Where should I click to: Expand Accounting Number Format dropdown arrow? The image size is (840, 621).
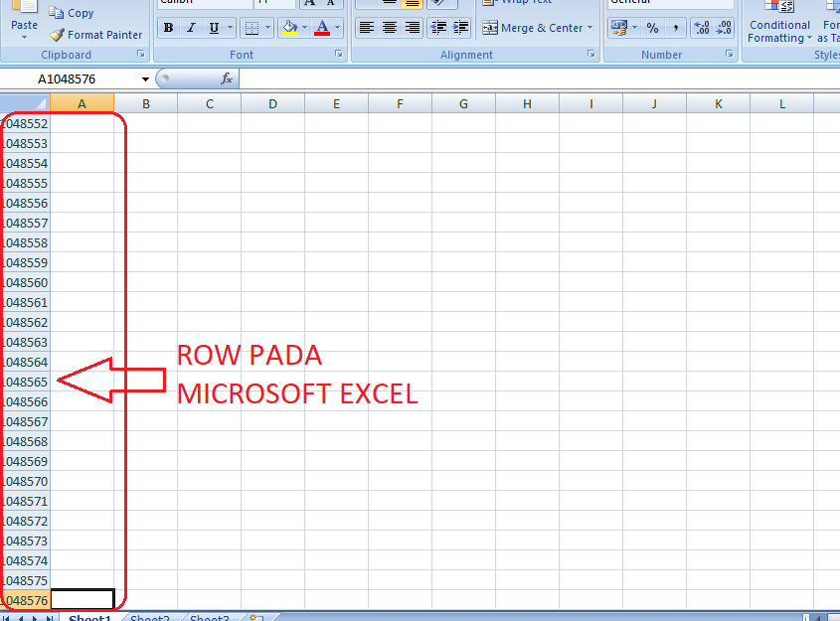point(635,28)
